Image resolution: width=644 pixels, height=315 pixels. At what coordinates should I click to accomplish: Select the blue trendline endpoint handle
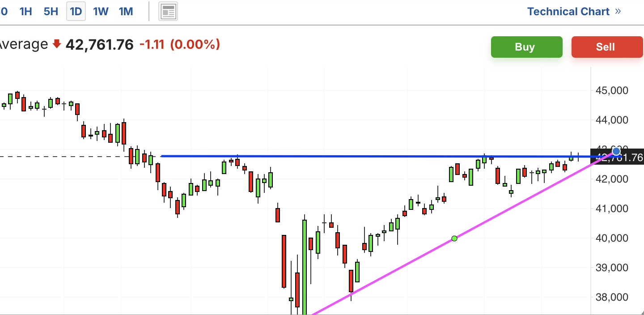click(x=616, y=151)
